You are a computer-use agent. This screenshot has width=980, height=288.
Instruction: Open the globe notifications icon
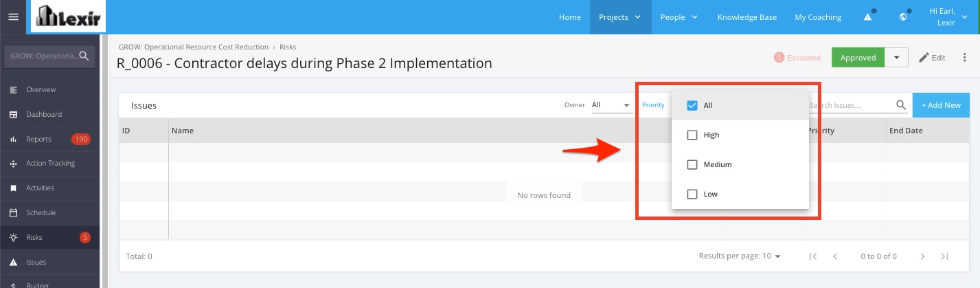[x=904, y=17]
